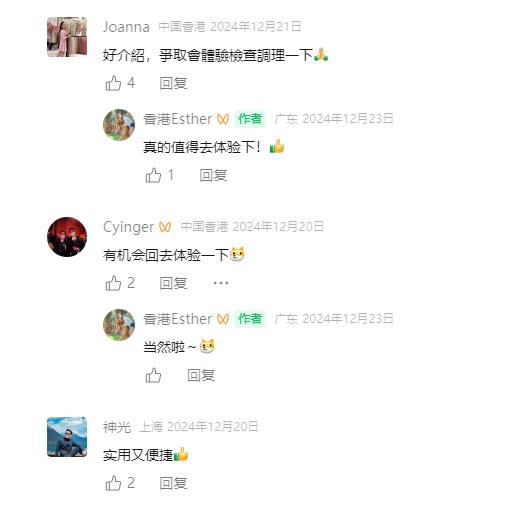Open Cyinger's round avatar
The height and width of the screenshot is (512, 528).
(x=67, y=237)
